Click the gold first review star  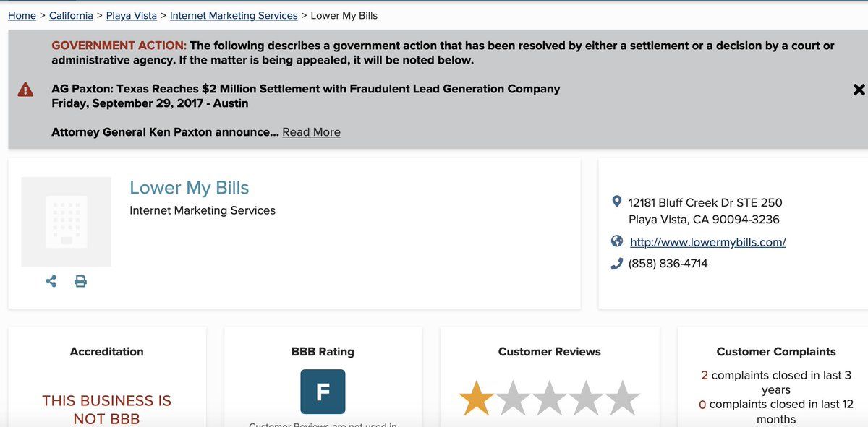point(477,399)
